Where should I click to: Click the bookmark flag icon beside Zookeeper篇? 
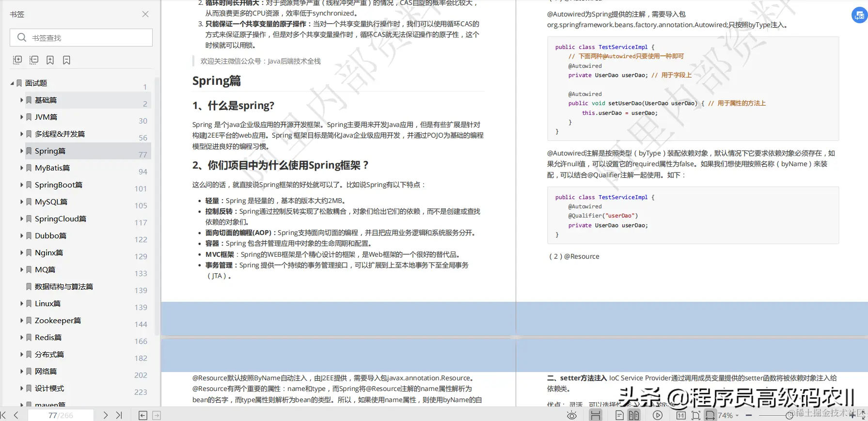click(29, 321)
